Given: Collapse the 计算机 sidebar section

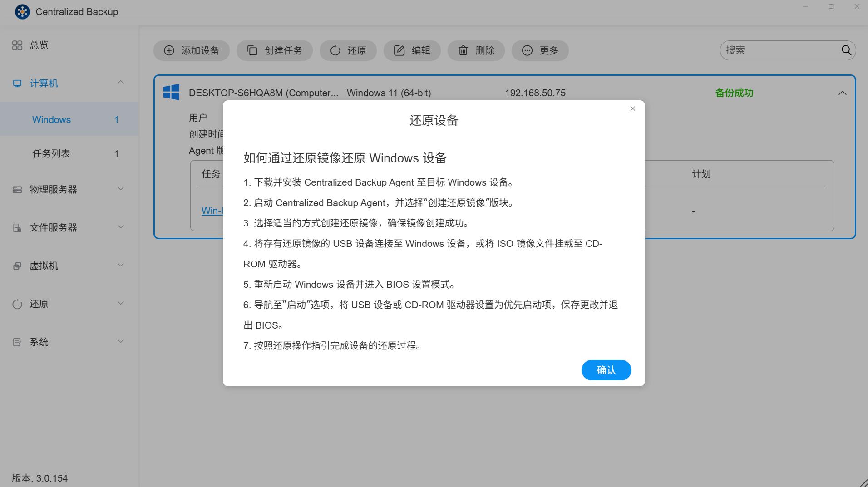Looking at the screenshot, I should (x=121, y=83).
